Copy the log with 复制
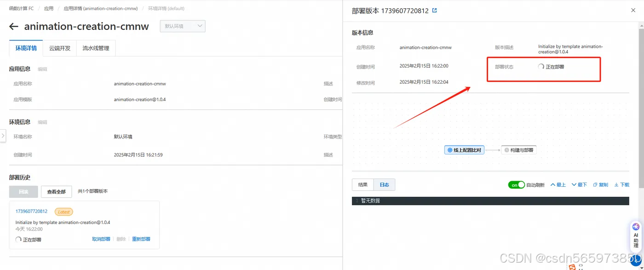This screenshot has width=644, height=270. pos(601,185)
